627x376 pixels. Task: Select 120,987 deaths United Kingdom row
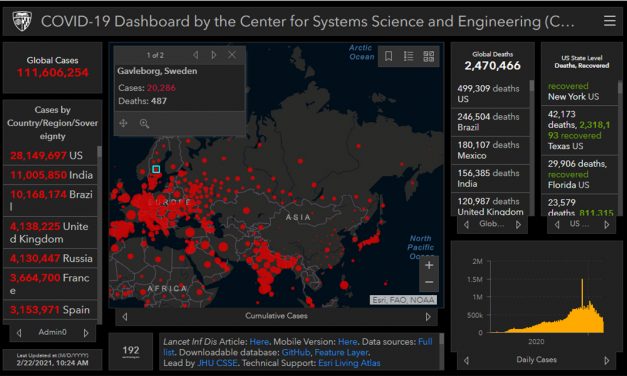coord(490,205)
